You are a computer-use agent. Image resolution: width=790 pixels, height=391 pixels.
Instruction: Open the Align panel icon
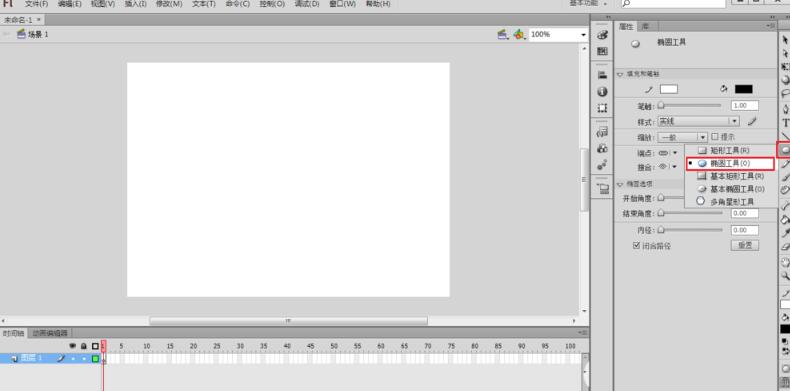pos(602,75)
